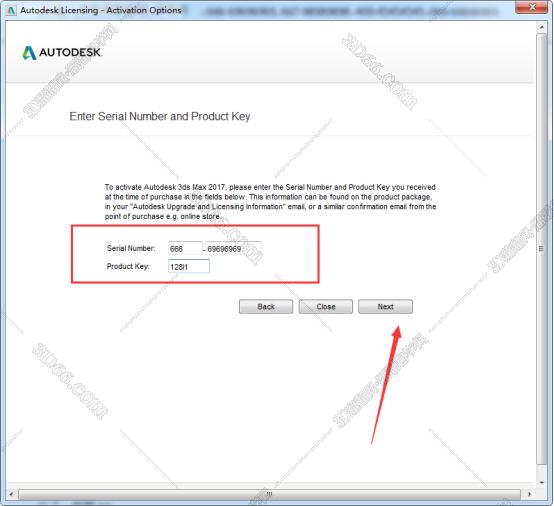Proceed by clicking the Next button
The width and height of the screenshot is (554, 506).
pos(385,307)
